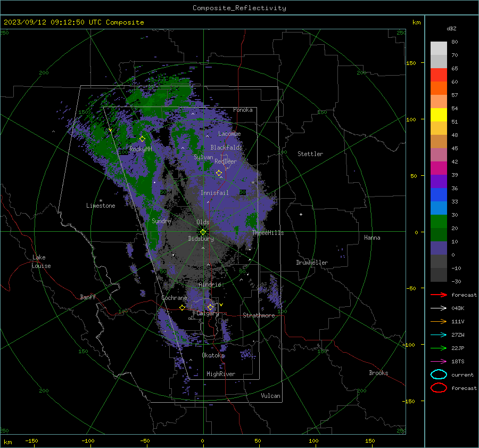Image resolution: width=479 pixels, height=448 pixels.
Task: Click the RockyMH label
Action: 141,149
